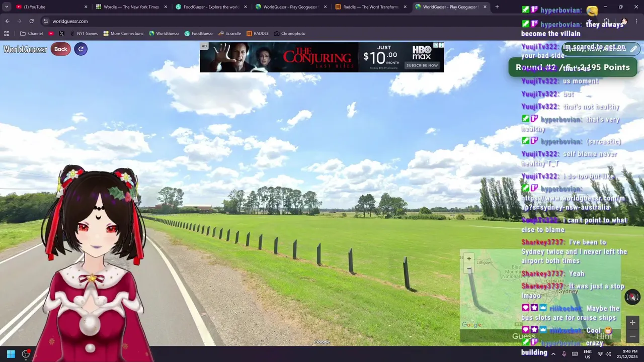Open a new browser tab
The width and height of the screenshot is (644, 362).
pyautogui.click(x=497, y=7)
